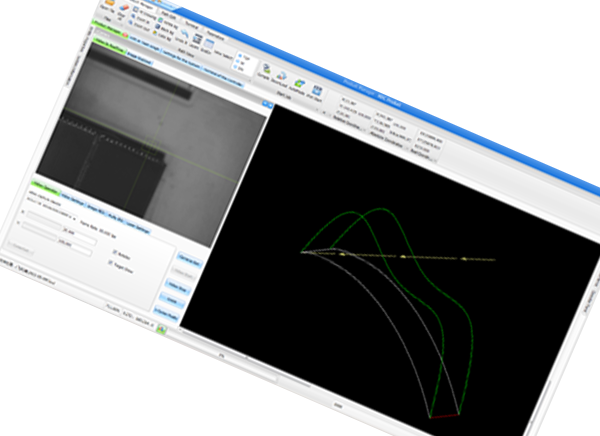The image size is (600, 436).
Task: Set a white background with the White bg icon
Action: point(160,20)
